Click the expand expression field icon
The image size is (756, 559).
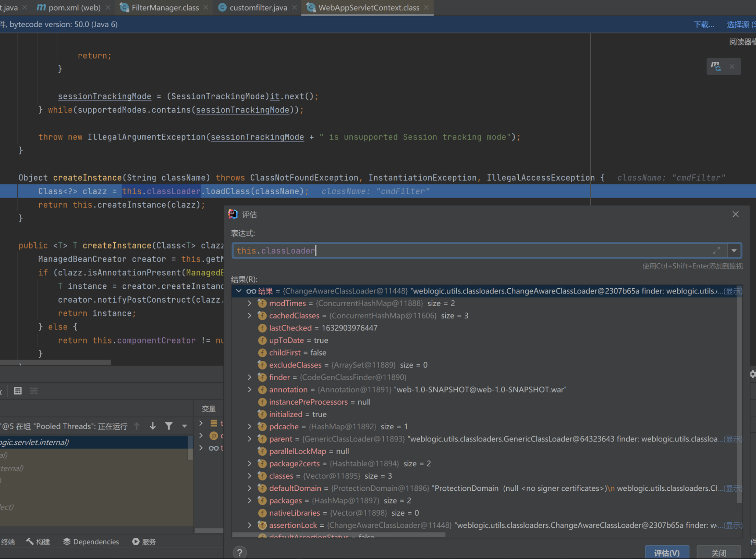(716, 251)
